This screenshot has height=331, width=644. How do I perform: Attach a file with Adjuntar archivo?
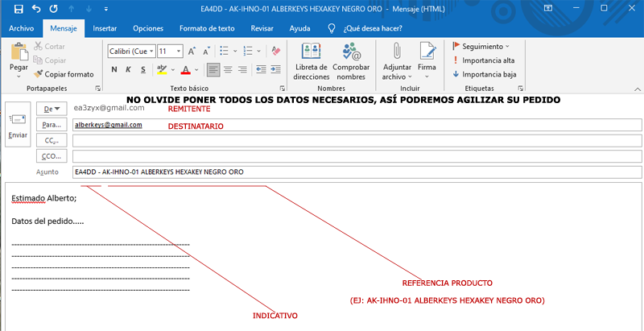tap(397, 60)
